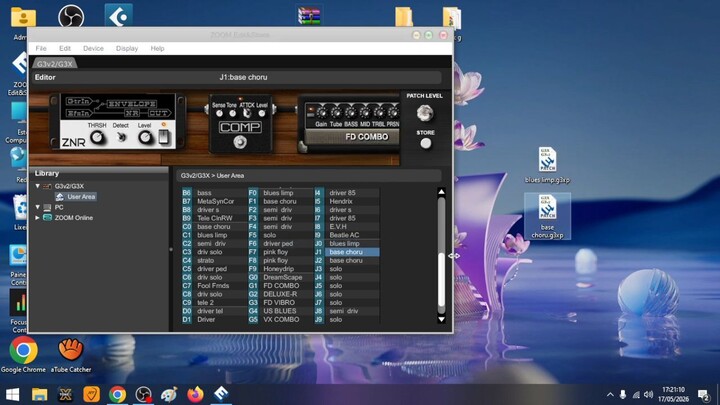The image size is (720, 405).
Task: Select the G3v2/G3X tab
Action: tap(55, 64)
